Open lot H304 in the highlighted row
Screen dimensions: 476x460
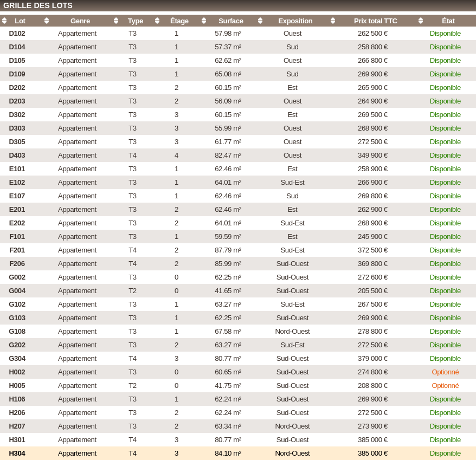[17, 453]
